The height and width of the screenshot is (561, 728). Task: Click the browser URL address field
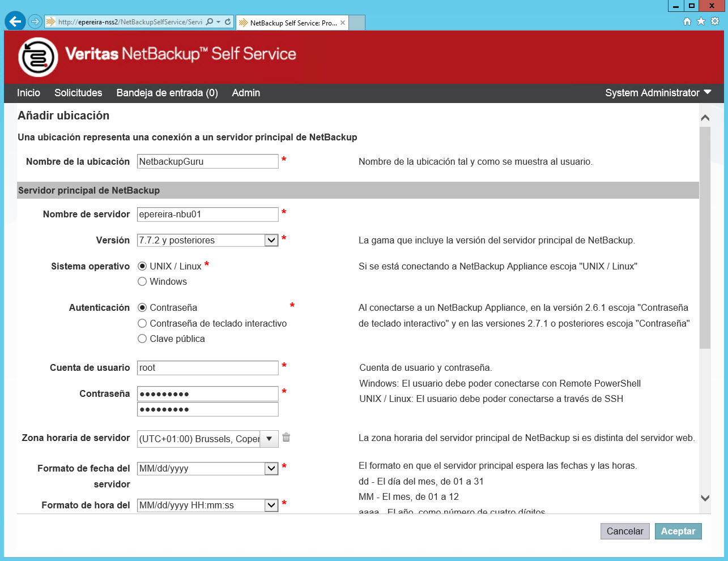coord(130,22)
